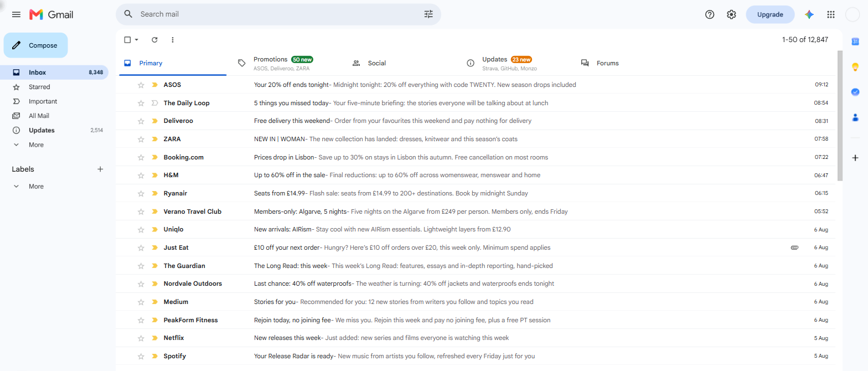Toggle importance marker on The Daily Loop email
The width and height of the screenshot is (868, 371).
coord(154,103)
